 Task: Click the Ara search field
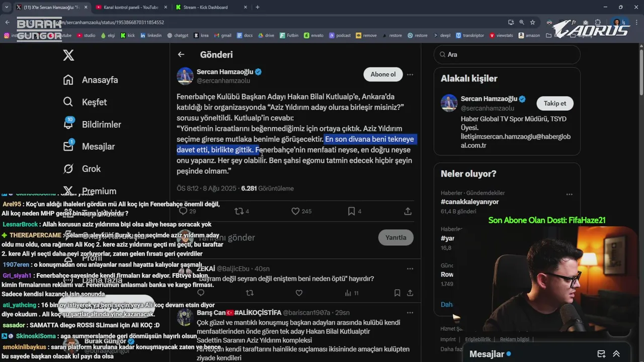[x=507, y=54]
